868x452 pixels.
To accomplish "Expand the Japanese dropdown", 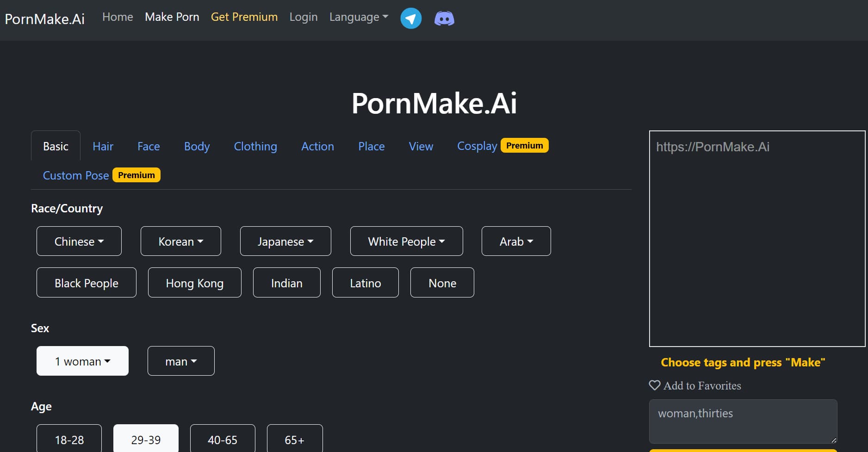I will [285, 241].
